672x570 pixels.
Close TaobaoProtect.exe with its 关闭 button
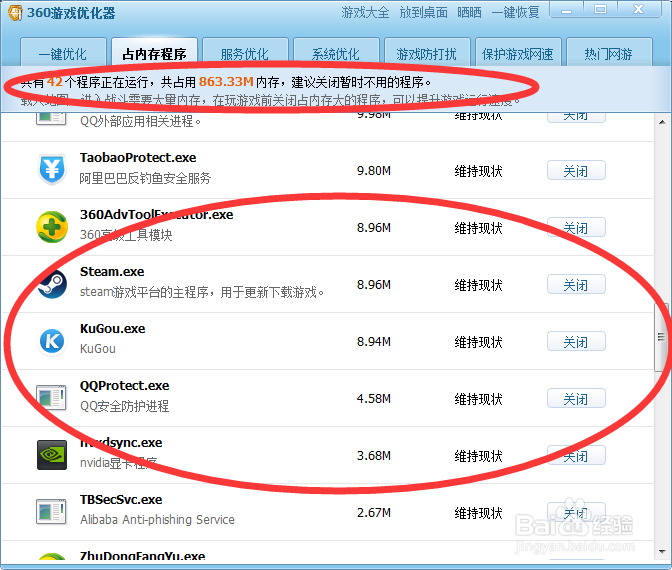[x=576, y=171]
